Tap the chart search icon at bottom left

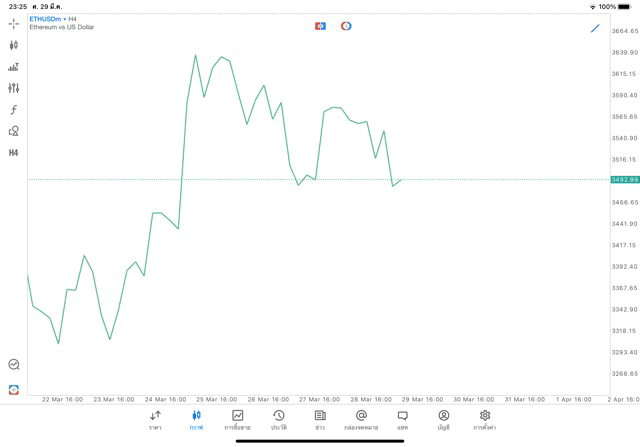pos(14,365)
